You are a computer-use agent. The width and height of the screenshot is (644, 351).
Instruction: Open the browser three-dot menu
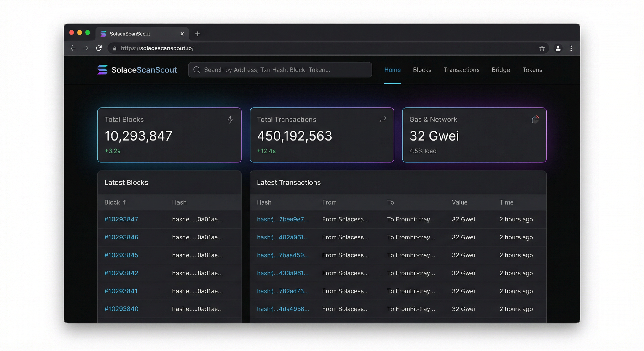[x=571, y=48]
